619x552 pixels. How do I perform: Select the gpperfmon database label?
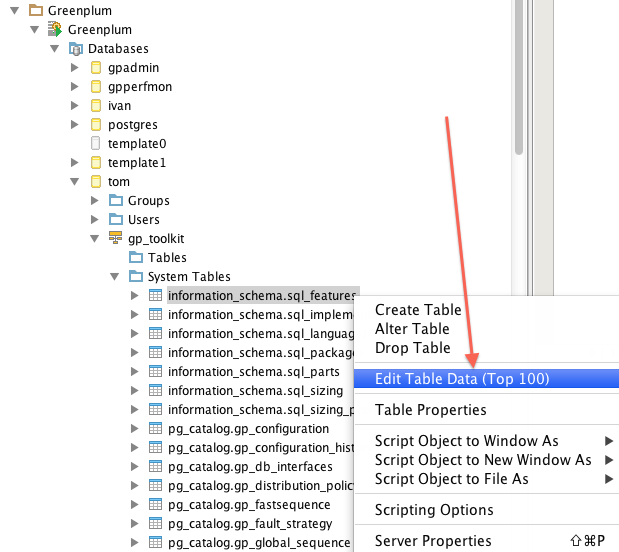coord(140,87)
